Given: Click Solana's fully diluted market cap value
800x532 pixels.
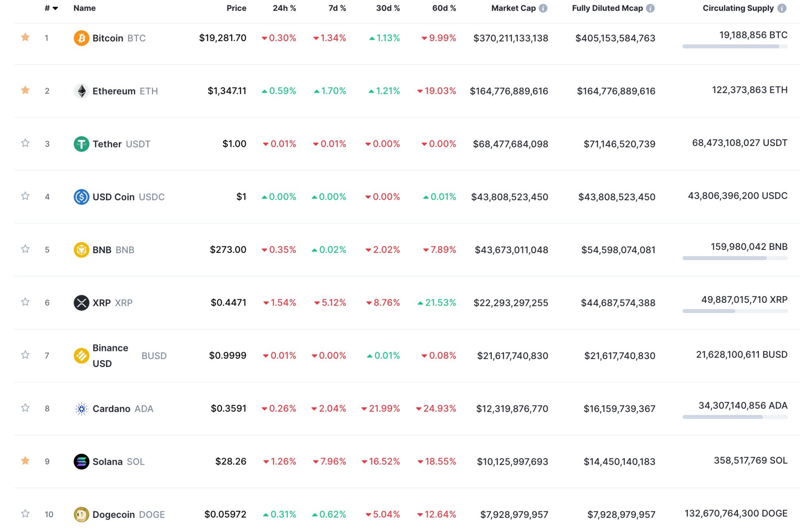Looking at the screenshot, I should tap(619, 461).
